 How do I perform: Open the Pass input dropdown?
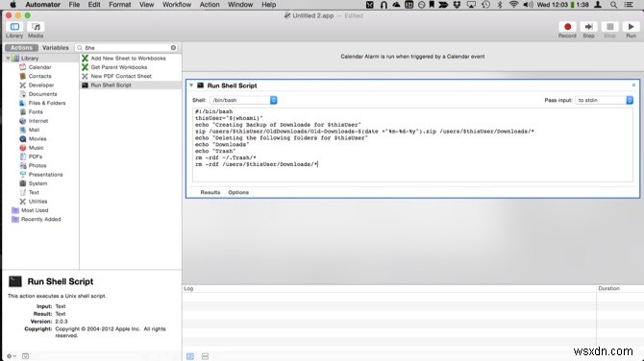coord(604,100)
